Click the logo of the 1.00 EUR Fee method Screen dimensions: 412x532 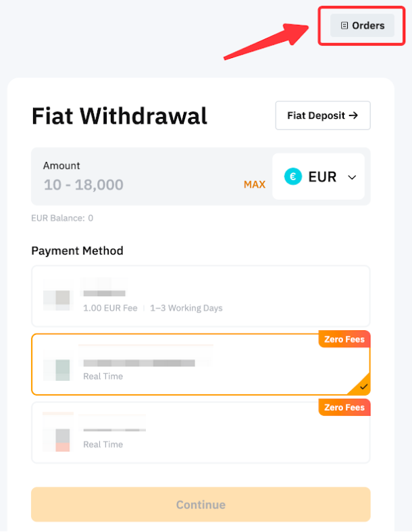57,297
